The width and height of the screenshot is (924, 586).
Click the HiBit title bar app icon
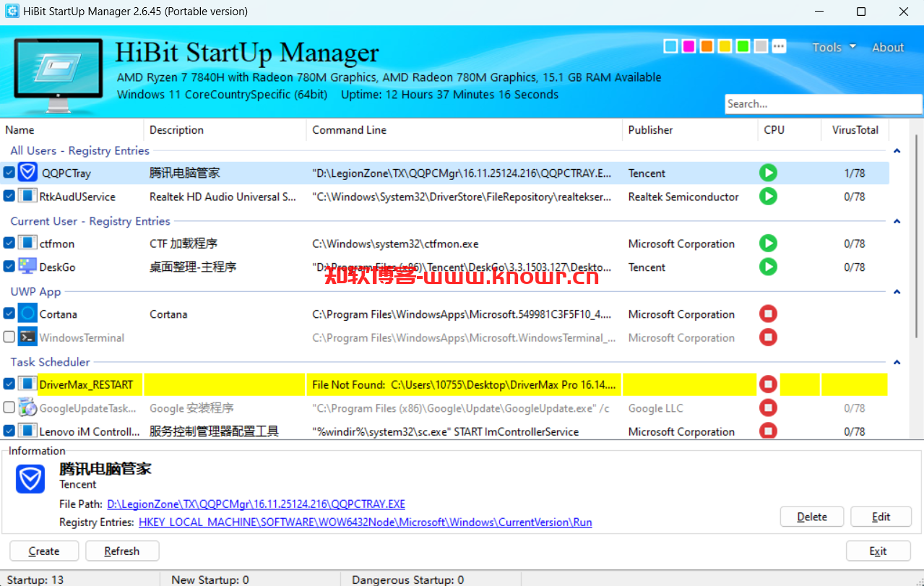pos(12,12)
